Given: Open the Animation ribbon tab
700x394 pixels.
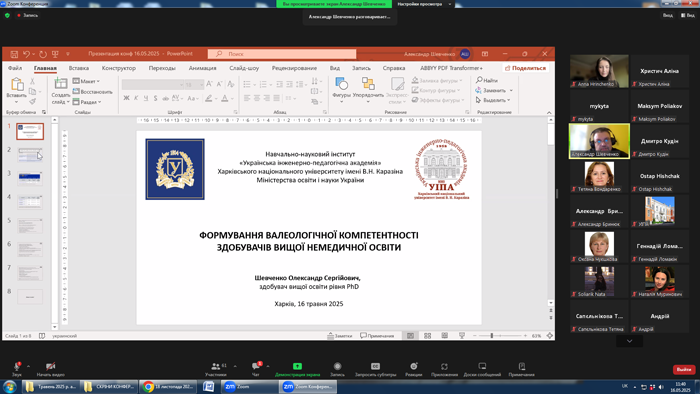Looking at the screenshot, I should [x=202, y=68].
